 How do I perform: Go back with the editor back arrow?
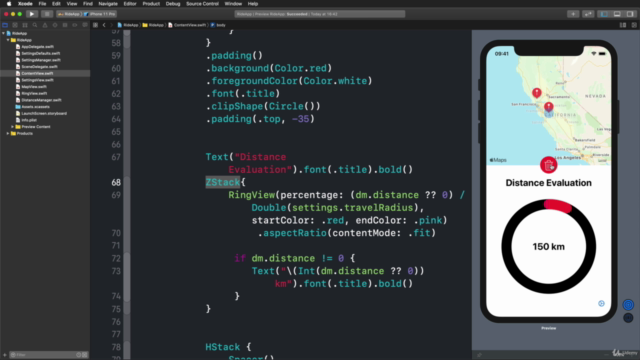pos(104,25)
